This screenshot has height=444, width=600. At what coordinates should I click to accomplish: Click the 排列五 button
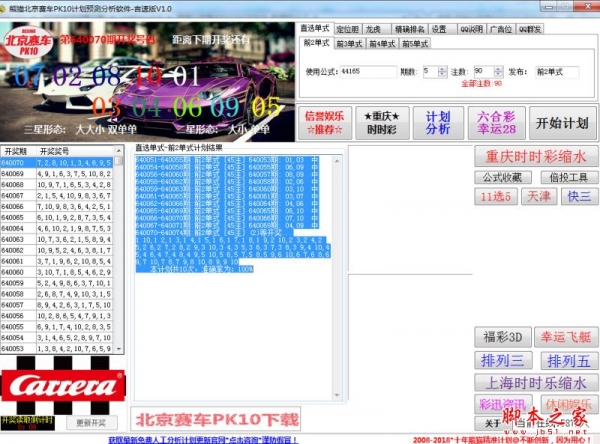click(569, 361)
